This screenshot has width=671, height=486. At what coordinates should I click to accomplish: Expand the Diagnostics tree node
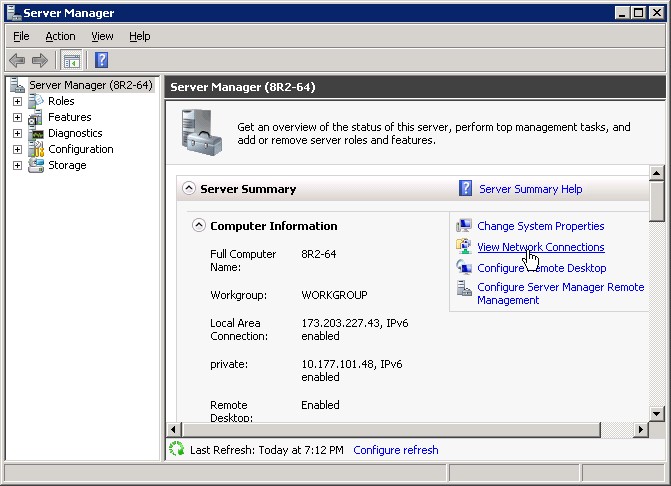(17, 133)
